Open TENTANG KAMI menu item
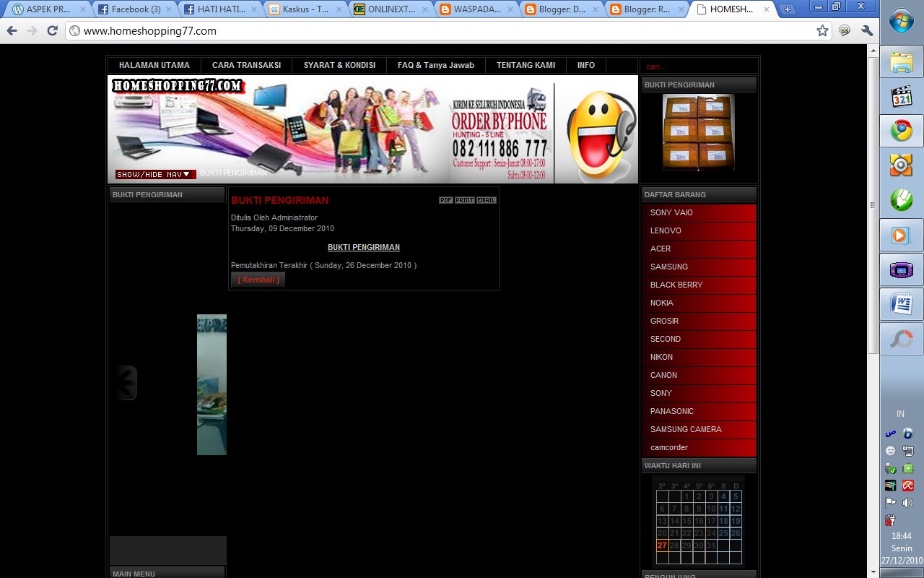This screenshot has height=578, width=924. point(526,65)
